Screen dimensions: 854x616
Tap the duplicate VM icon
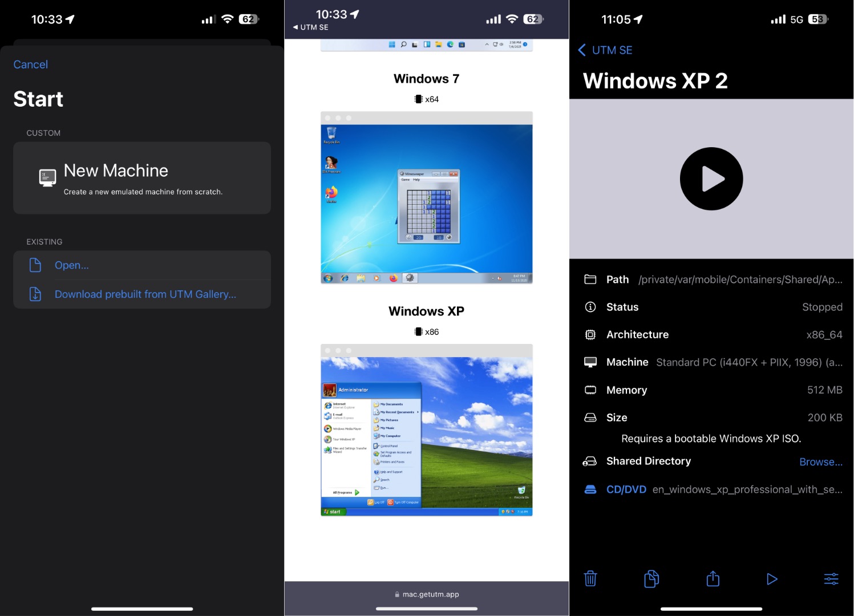651,579
